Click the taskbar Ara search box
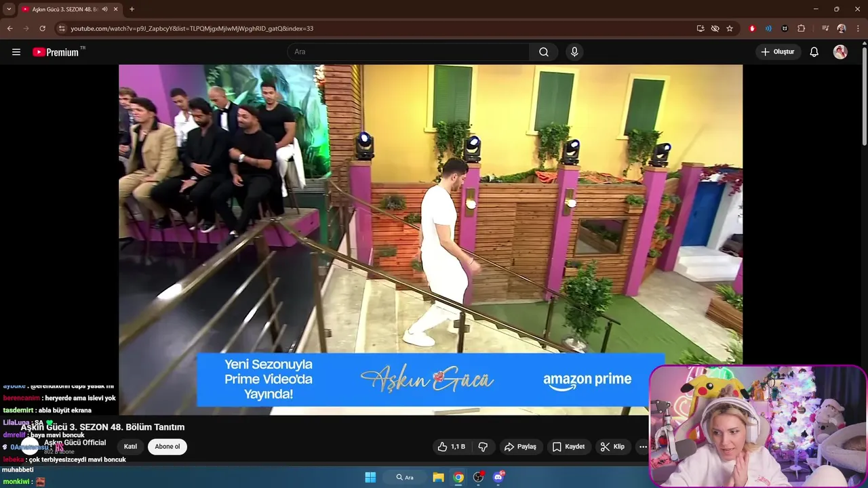868x488 pixels. 405,477
